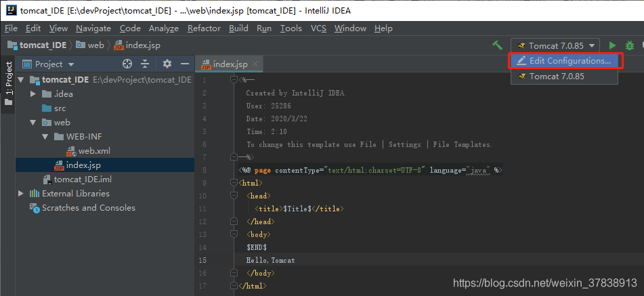Open Project panel gear settings
Image resolution: width=644 pixels, height=296 pixels.
tap(167, 64)
